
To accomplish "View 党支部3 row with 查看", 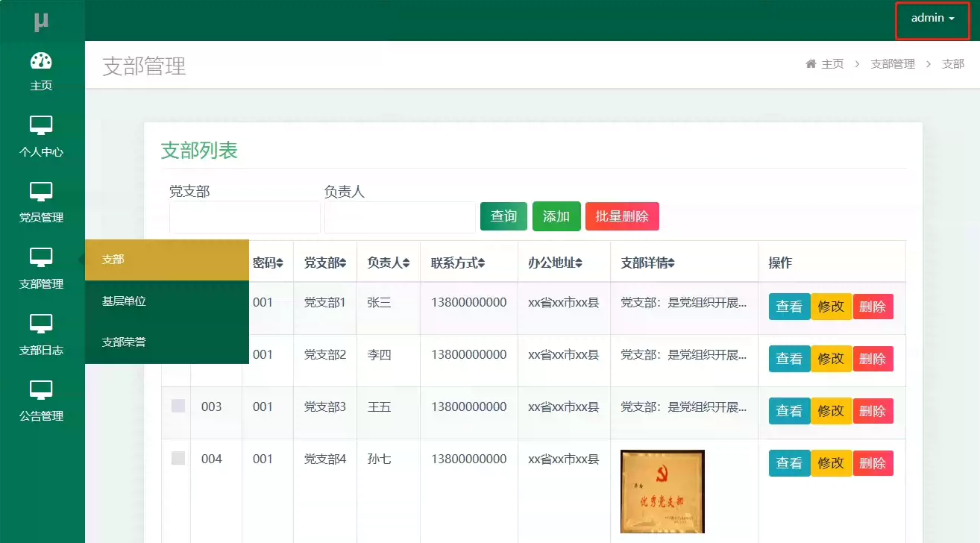I will 789,411.
